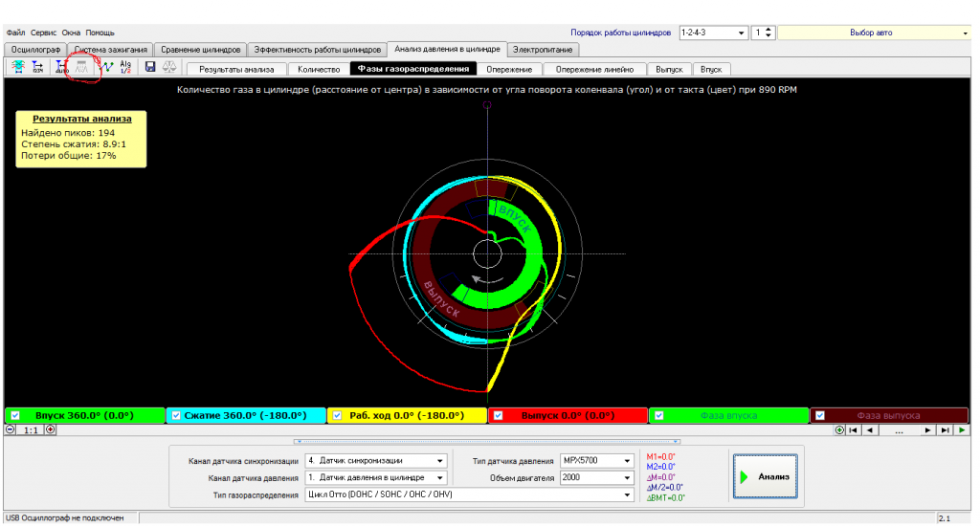This screenshot has width=980, height=527.
Task: Click the collapse handle above the settings panel
Action: tap(487, 442)
